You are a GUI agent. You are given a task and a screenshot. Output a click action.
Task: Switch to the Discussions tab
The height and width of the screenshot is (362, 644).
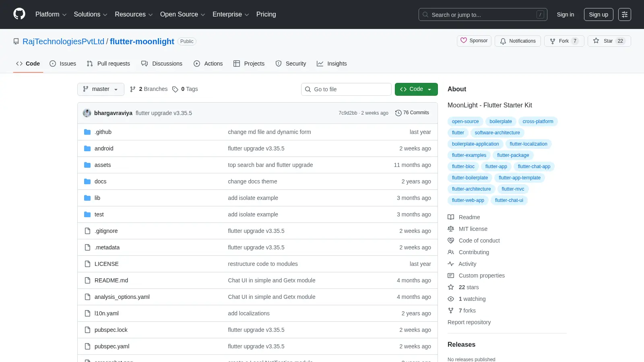click(x=162, y=64)
